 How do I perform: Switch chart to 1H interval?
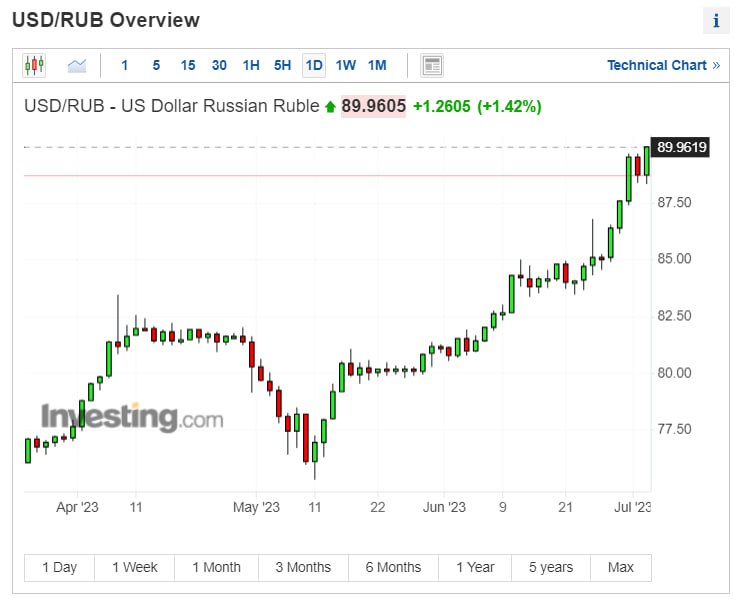coord(251,66)
